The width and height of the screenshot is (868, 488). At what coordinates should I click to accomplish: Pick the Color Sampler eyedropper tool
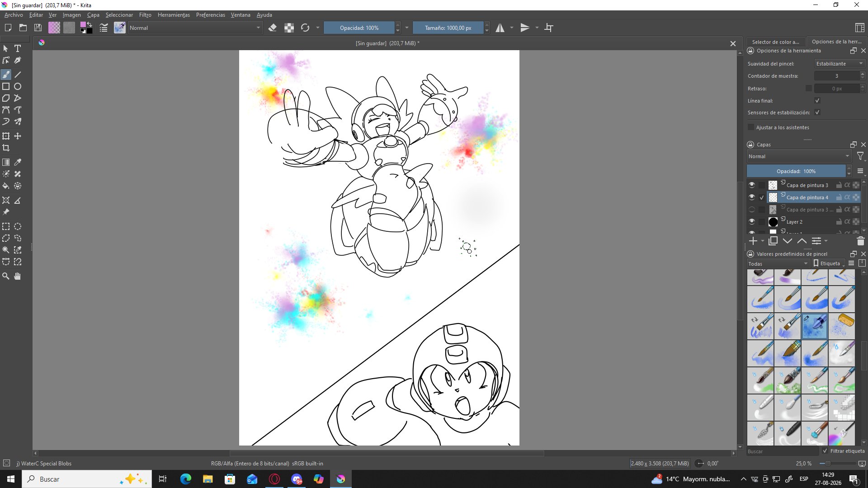coord(18,162)
